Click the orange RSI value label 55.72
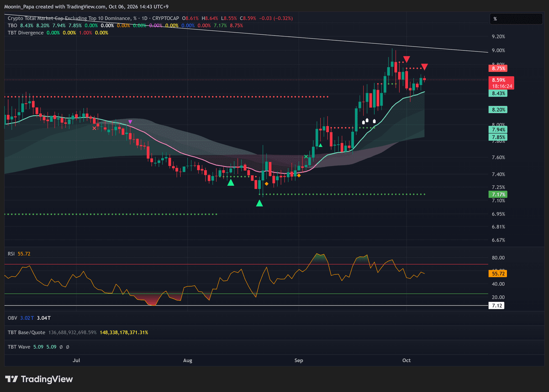The image size is (549, 392). click(497, 274)
